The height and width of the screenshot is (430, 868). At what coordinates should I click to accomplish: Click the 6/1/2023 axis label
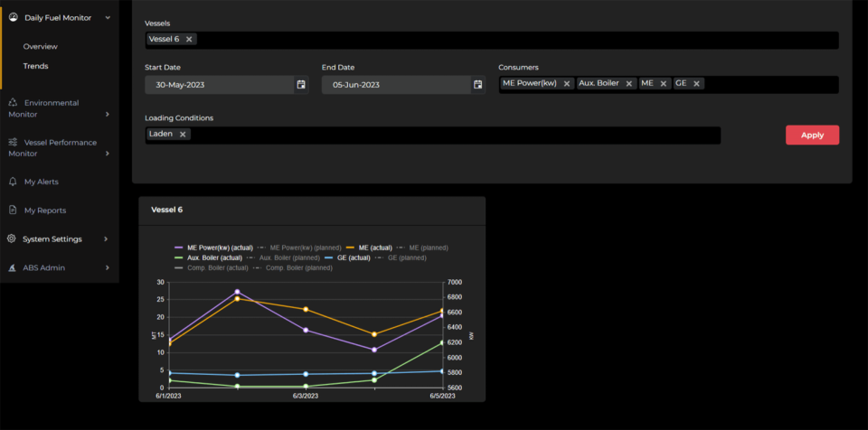[169, 396]
